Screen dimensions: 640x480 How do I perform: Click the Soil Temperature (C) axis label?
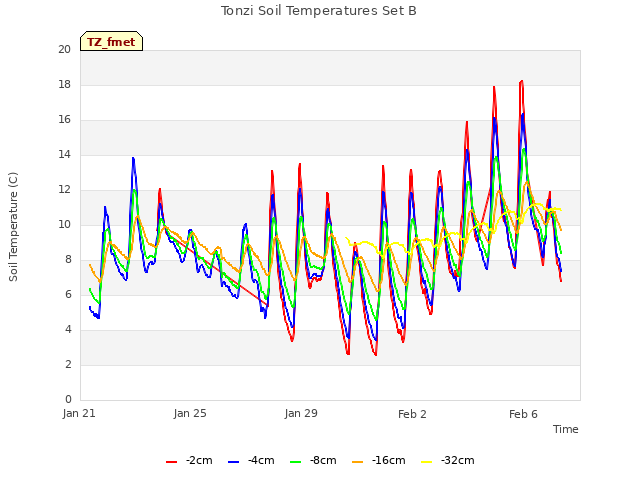(13, 227)
